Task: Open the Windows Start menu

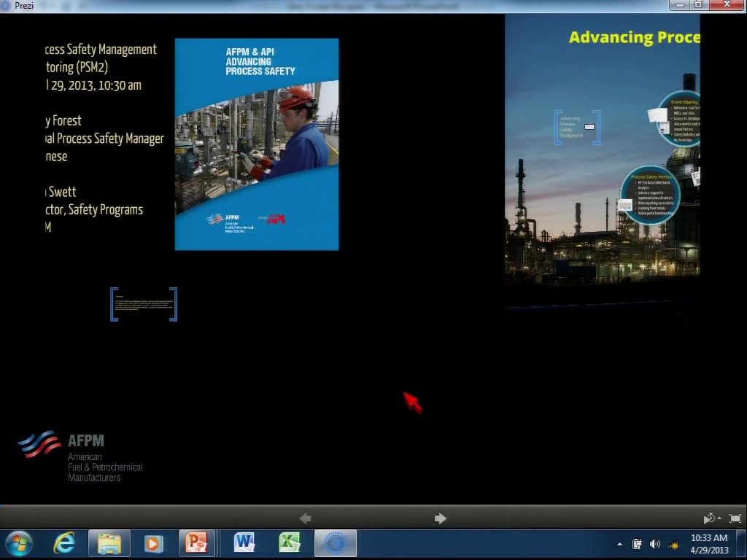Action: [x=19, y=542]
